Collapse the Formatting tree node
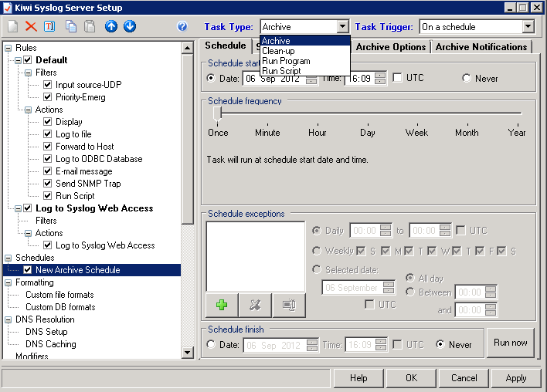 coord(8,283)
